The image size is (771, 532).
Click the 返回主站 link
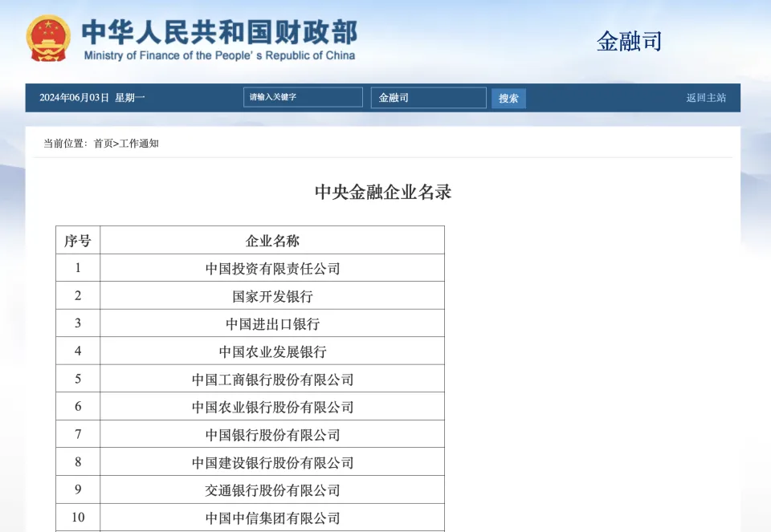tap(705, 98)
